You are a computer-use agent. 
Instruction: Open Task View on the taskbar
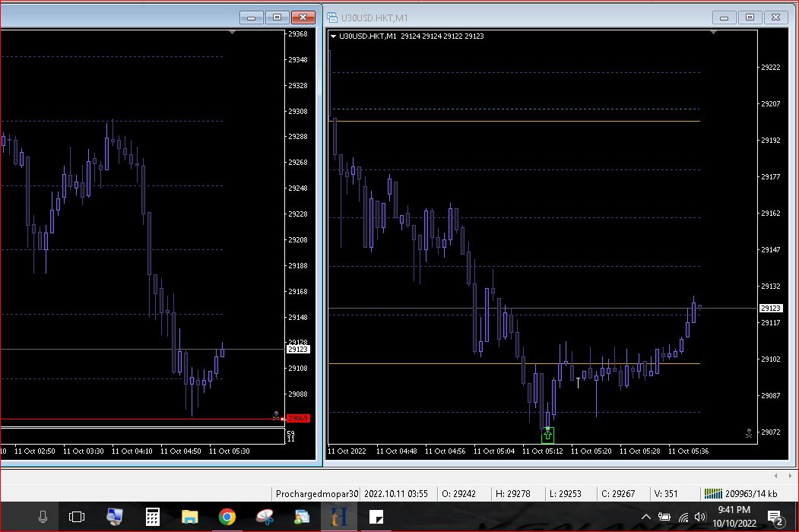point(77,518)
